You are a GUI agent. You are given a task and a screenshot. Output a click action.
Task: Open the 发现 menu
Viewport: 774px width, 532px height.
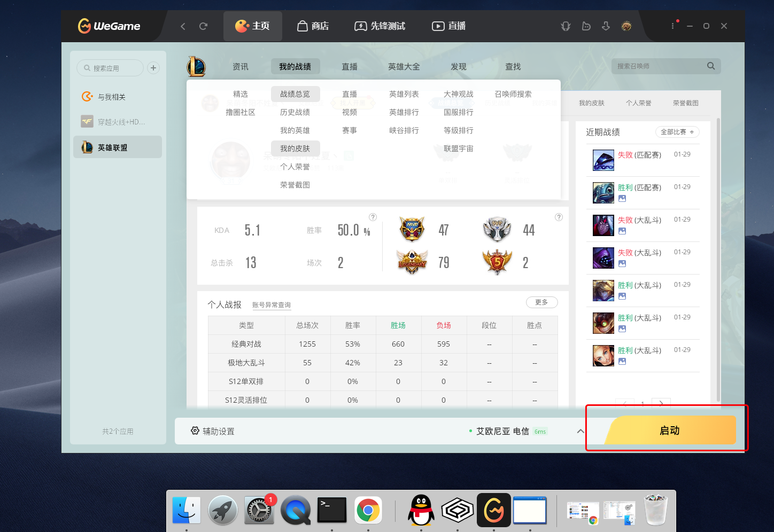[459, 67]
